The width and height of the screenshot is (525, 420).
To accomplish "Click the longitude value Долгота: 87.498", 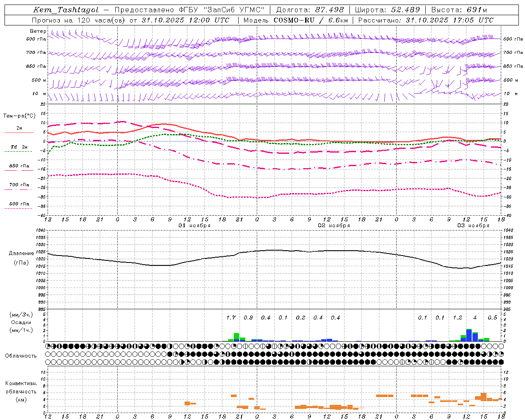I will [310, 10].
